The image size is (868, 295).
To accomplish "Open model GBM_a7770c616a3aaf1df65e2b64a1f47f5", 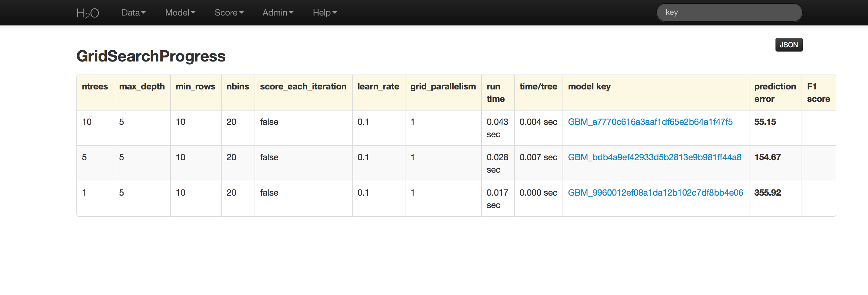I will coord(650,122).
